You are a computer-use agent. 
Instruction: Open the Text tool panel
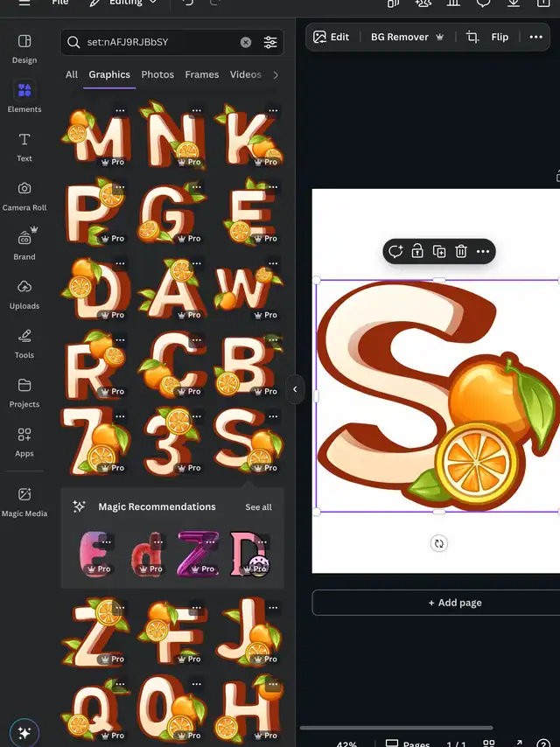pos(24,146)
